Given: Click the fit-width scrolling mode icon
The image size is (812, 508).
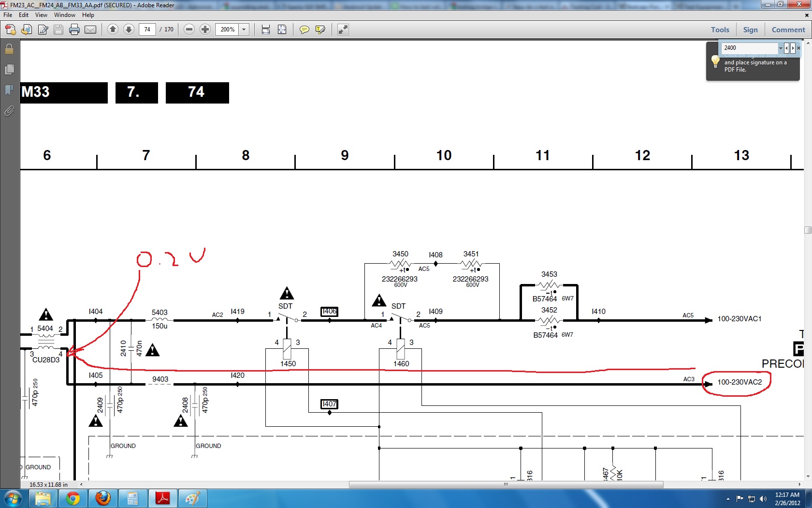Looking at the screenshot, I should click(x=266, y=30).
